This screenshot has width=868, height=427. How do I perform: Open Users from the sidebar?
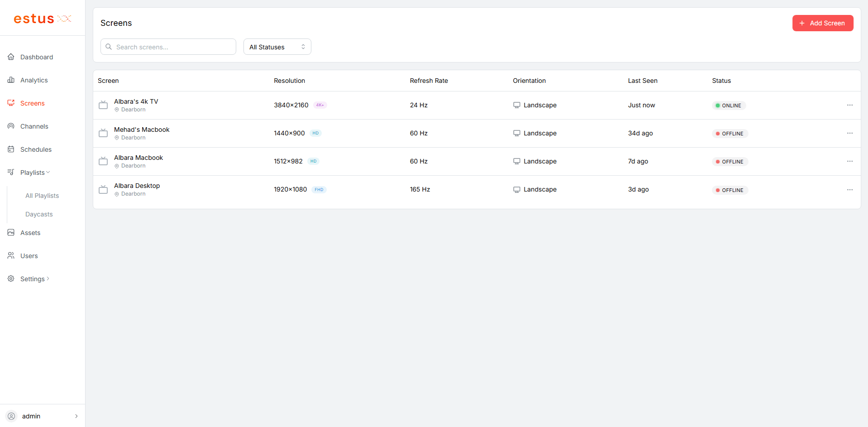(29, 256)
